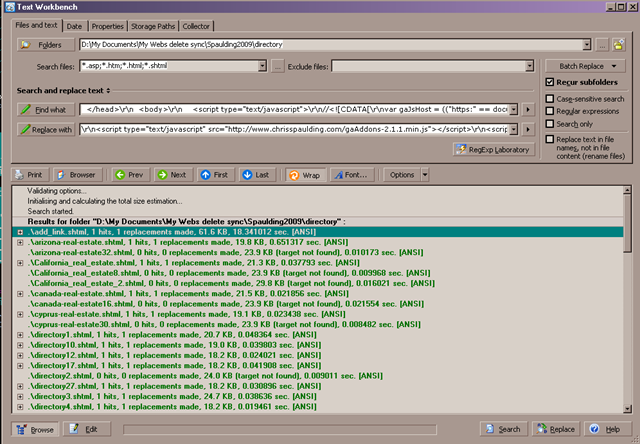
Task: Click the Find what pencil button
Action: coord(46,109)
